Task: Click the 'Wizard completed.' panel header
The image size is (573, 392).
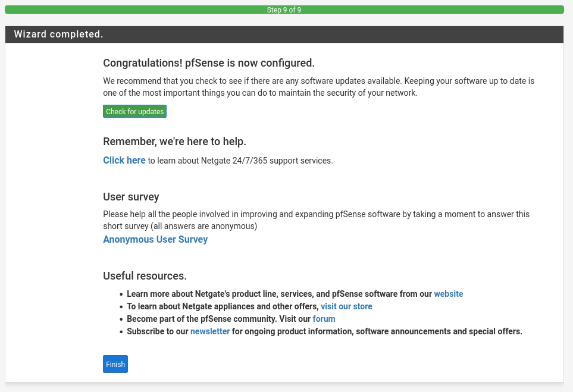Action: 59,35
